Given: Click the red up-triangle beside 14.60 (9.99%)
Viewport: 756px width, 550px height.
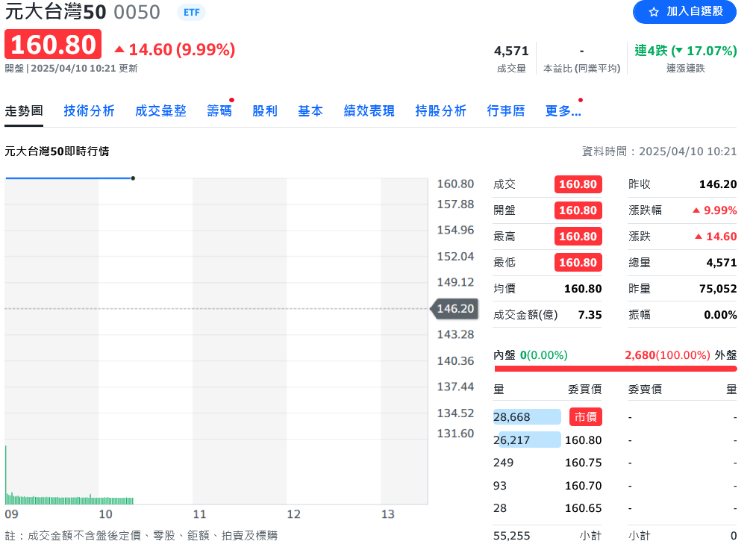Looking at the screenshot, I should point(119,49).
